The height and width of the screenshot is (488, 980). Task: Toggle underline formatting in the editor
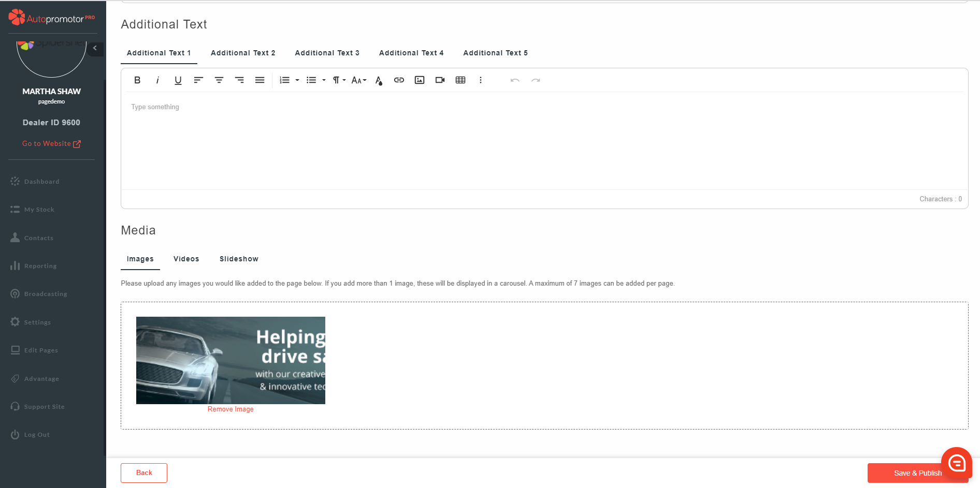click(178, 80)
